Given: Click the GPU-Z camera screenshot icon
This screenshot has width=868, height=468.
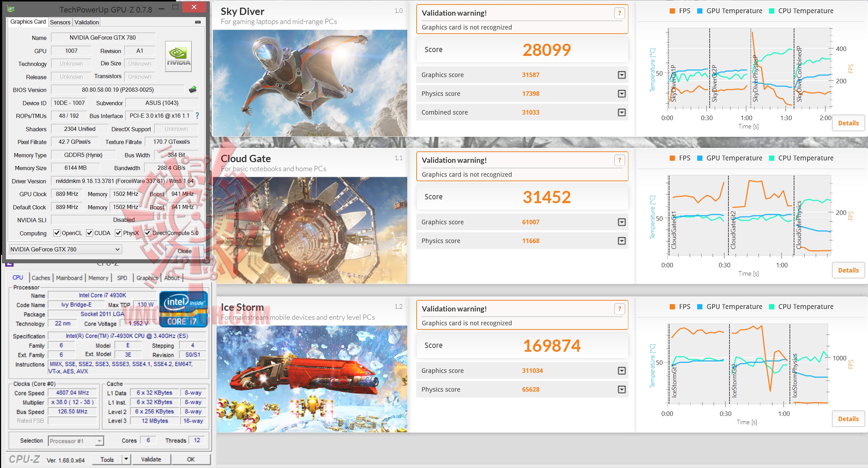Looking at the screenshot, I should pyautogui.click(x=198, y=22).
